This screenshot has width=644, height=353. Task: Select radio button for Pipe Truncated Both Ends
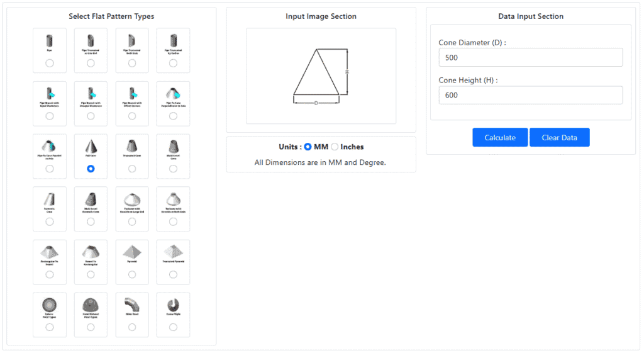[x=132, y=63]
